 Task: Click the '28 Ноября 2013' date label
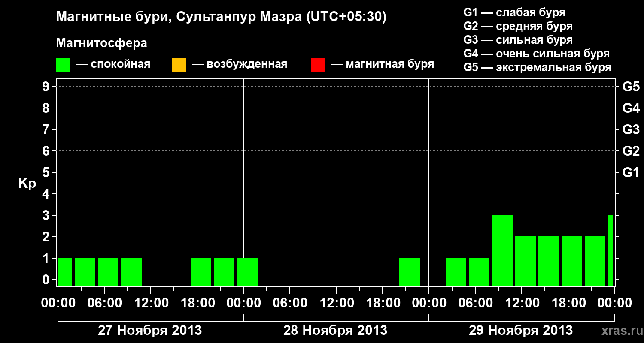[x=335, y=331]
